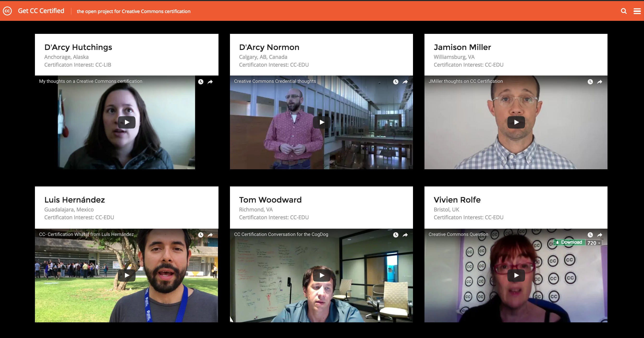Play Jamison Miller's video
This screenshot has height=338, width=644.
point(516,122)
